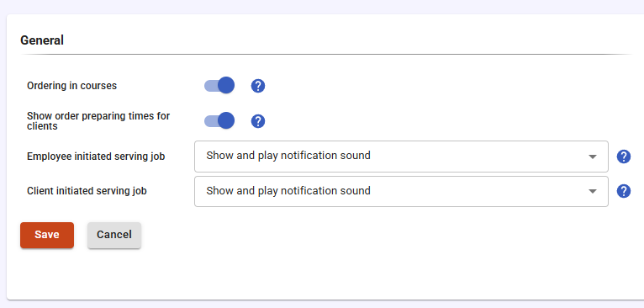Save the general settings

47,235
